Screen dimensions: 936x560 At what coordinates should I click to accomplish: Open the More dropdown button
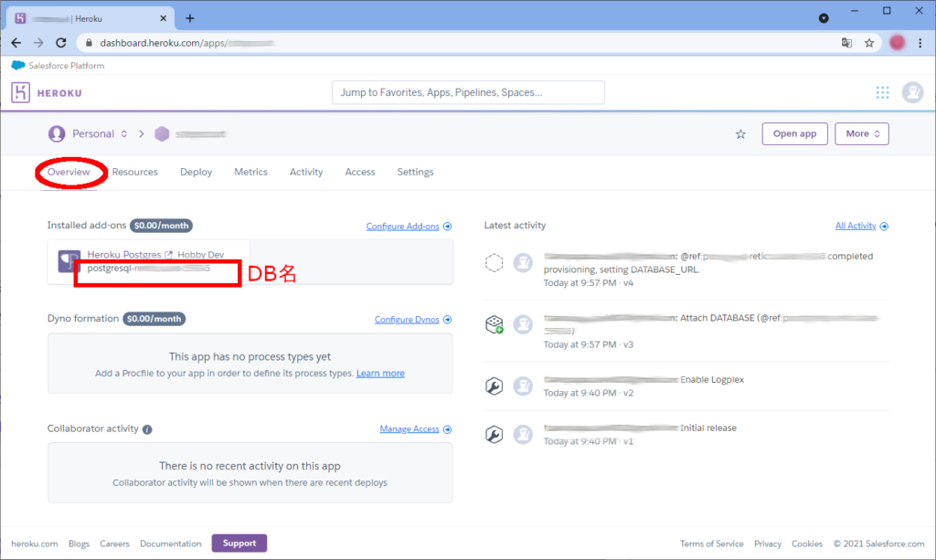click(862, 133)
